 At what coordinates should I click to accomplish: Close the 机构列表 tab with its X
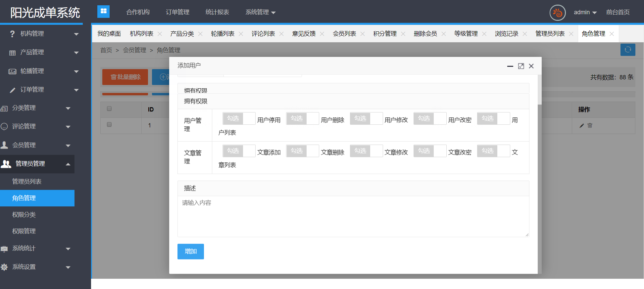160,34
